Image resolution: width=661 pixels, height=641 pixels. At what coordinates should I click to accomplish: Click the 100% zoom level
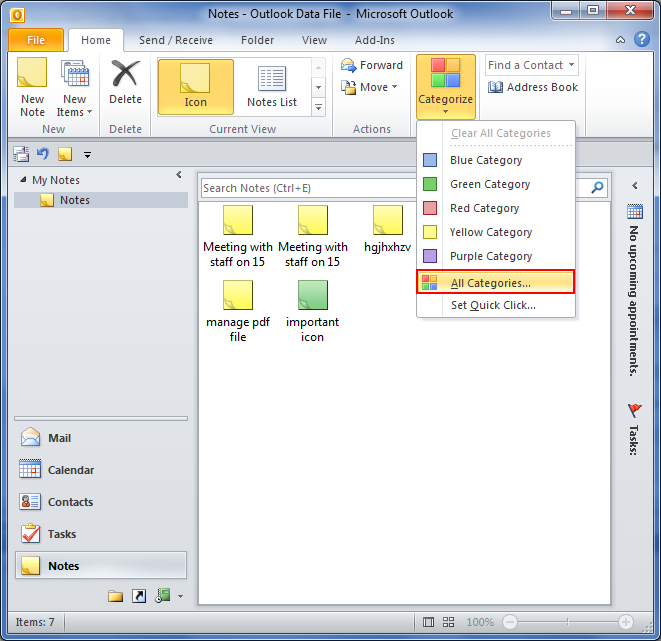point(480,622)
